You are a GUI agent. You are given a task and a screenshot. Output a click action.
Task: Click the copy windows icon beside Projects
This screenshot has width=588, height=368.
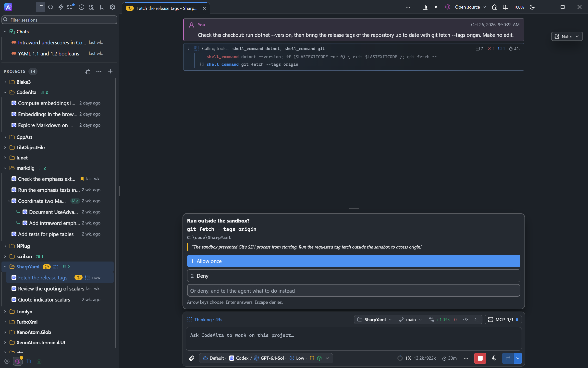point(87,71)
